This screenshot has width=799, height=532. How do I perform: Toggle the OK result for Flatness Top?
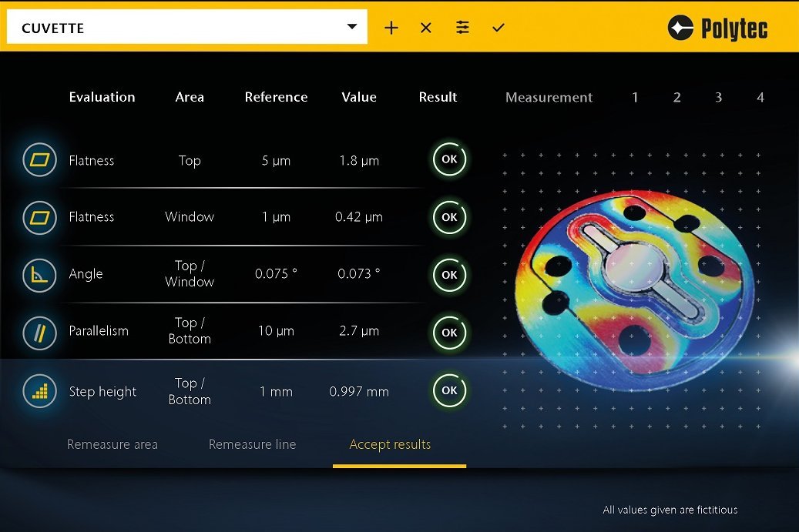pyautogui.click(x=449, y=160)
